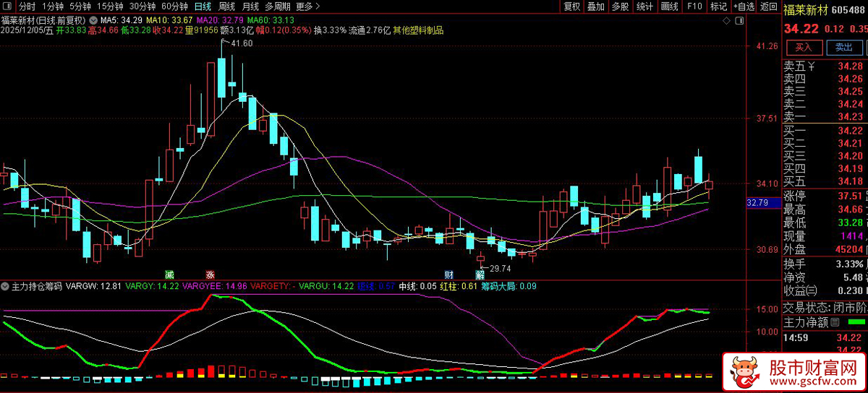Click the green 主力净额 indicator bar

857,321
